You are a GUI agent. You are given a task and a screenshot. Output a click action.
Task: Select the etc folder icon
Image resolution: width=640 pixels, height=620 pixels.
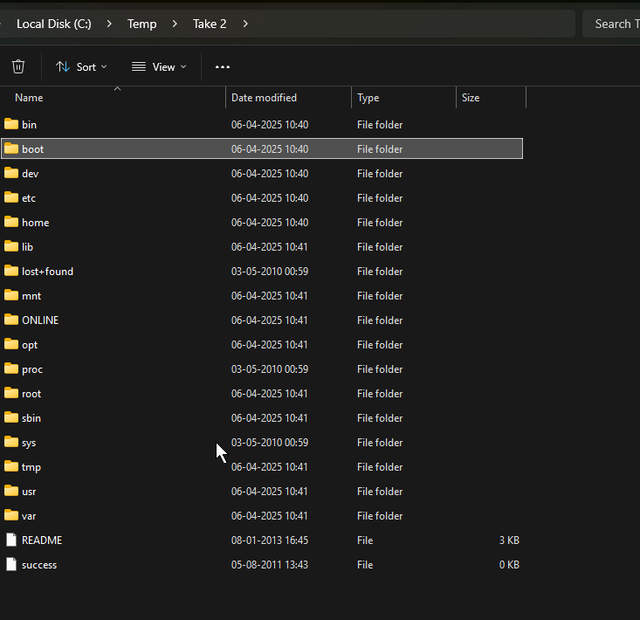[11, 197]
